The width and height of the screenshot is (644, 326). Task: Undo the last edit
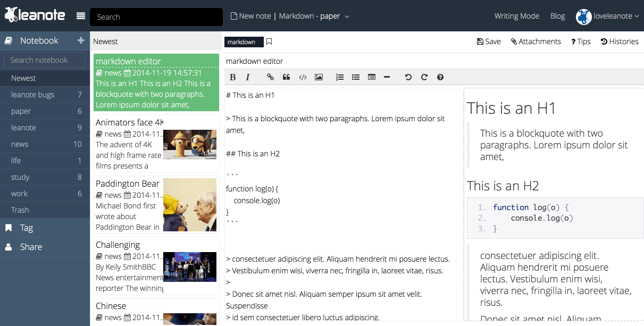408,77
